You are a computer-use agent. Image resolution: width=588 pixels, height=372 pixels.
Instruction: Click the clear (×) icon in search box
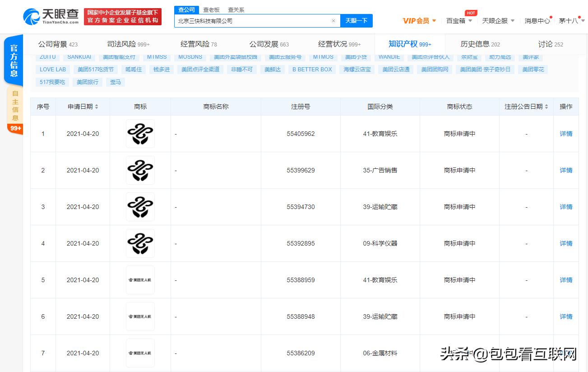click(333, 21)
